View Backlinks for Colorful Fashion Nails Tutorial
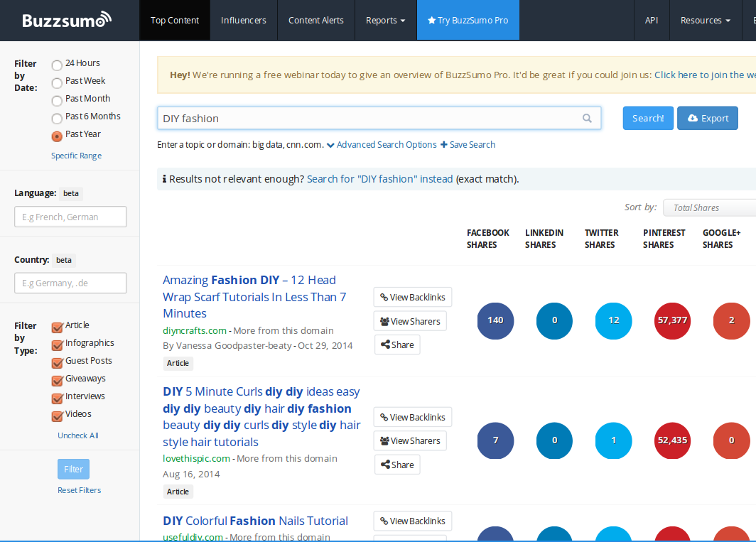Viewport: 756px width, 542px height. point(413,521)
